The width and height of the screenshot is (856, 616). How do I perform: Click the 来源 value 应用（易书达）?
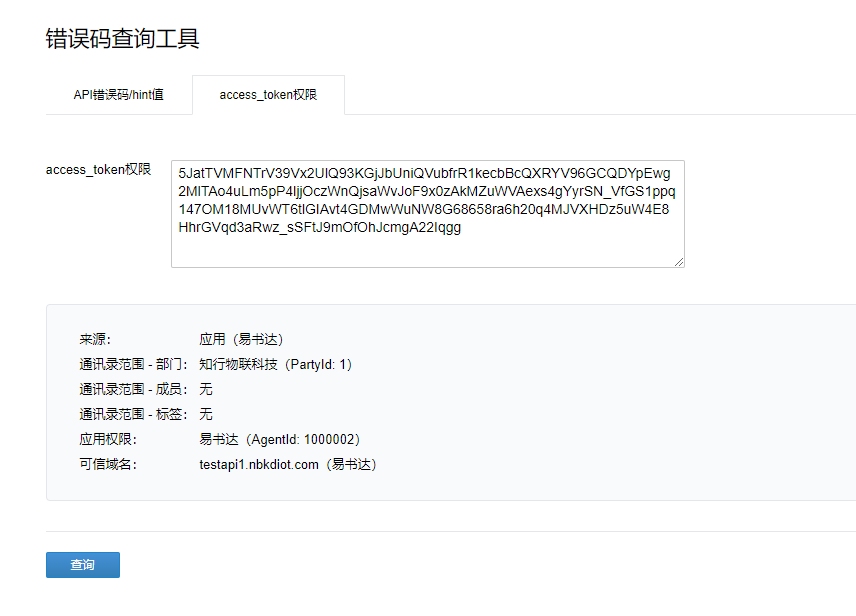click(241, 339)
